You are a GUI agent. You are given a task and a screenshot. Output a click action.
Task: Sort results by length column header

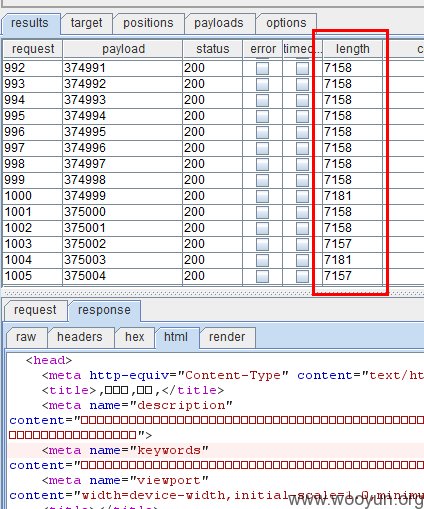click(353, 49)
